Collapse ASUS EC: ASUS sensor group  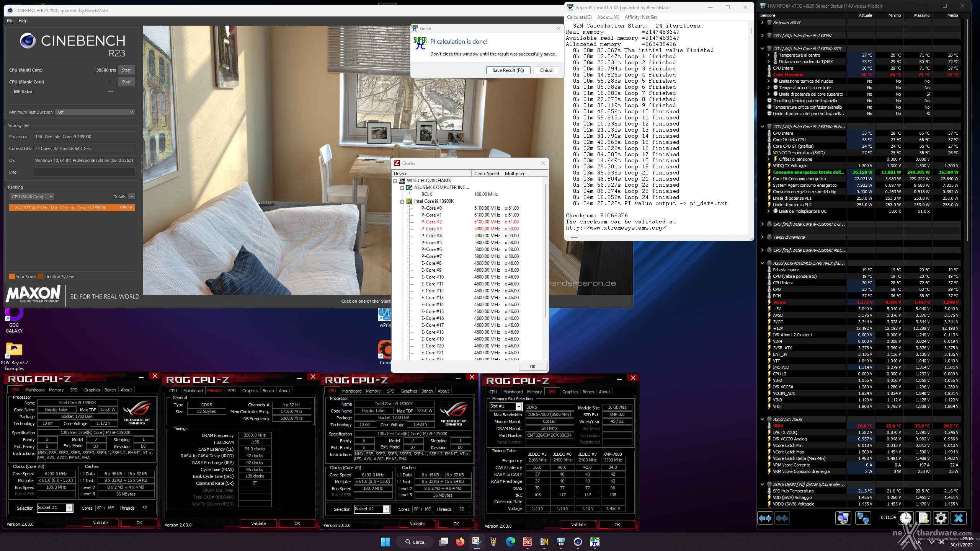click(x=762, y=419)
